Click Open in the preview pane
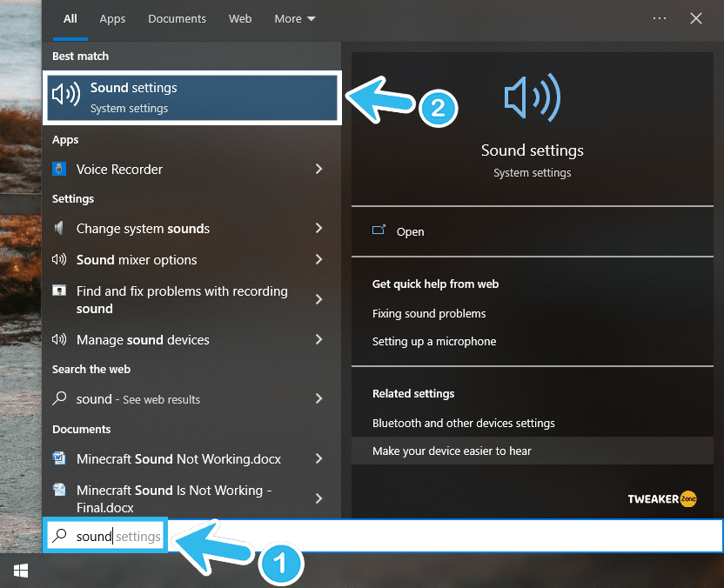Viewport: 724px width, 588px height. (x=410, y=231)
